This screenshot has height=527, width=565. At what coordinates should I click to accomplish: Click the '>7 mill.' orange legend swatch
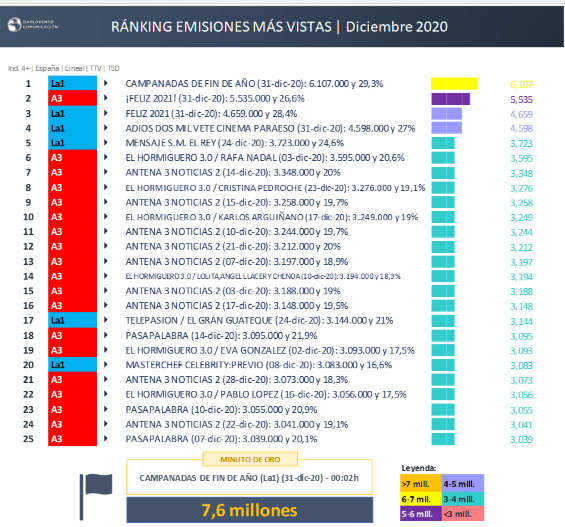click(421, 484)
